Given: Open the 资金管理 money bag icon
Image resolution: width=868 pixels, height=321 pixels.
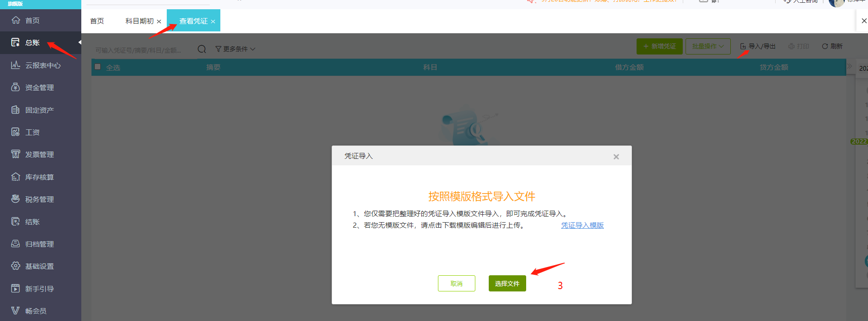Looking at the screenshot, I should point(16,87).
